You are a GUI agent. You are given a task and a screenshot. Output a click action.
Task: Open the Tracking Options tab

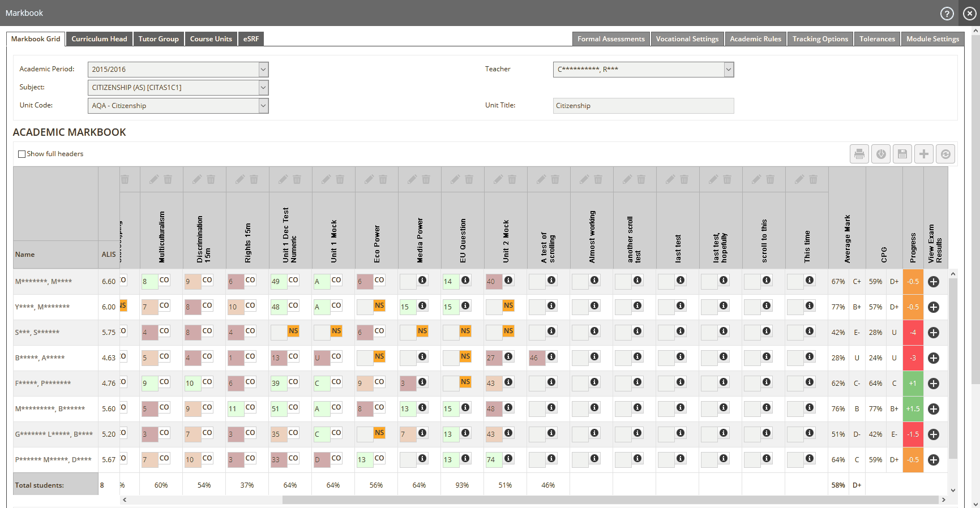click(820, 39)
